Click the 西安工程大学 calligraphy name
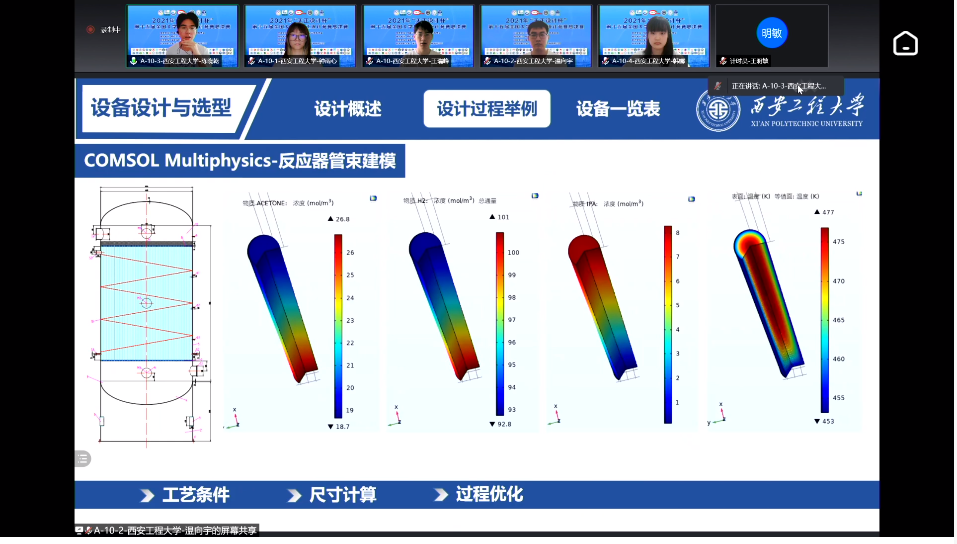957x544 pixels. (x=807, y=105)
